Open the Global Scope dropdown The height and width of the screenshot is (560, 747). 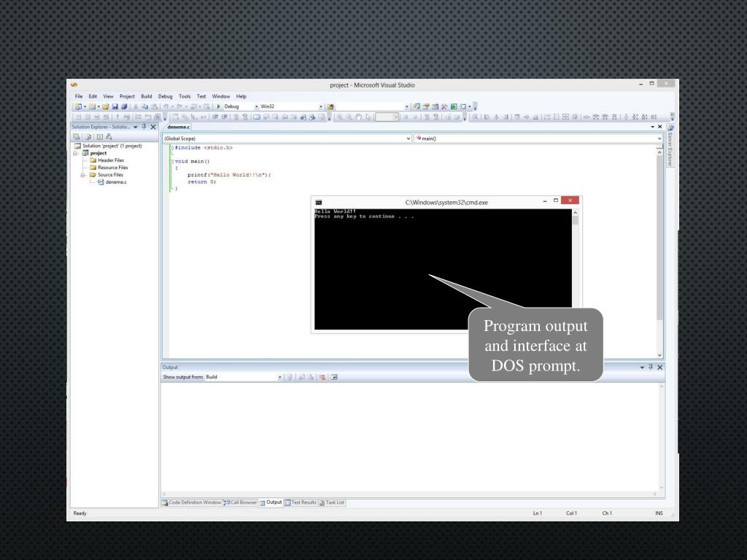(409, 139)
